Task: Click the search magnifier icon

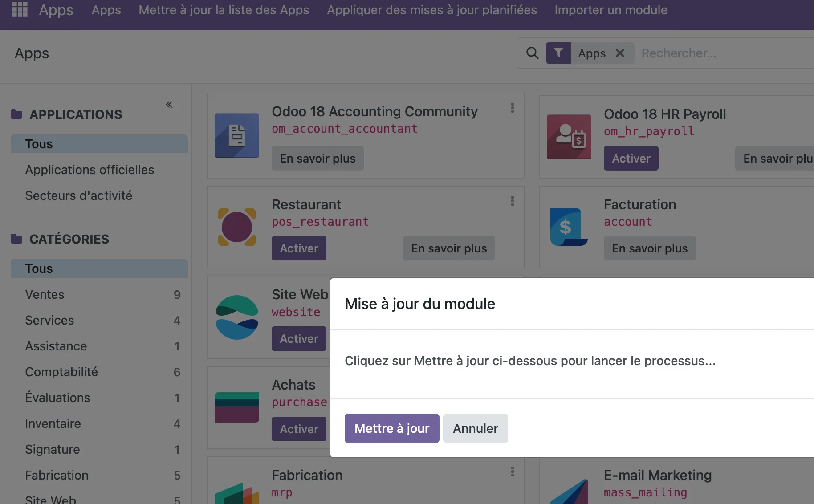Action: tap(532, 53)
